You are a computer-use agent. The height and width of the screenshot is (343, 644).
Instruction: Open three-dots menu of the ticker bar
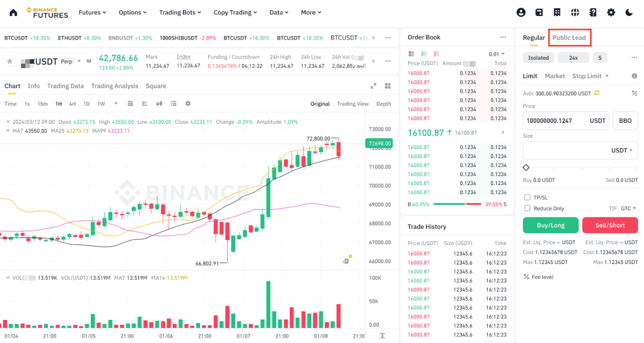(x=388, y=37)
